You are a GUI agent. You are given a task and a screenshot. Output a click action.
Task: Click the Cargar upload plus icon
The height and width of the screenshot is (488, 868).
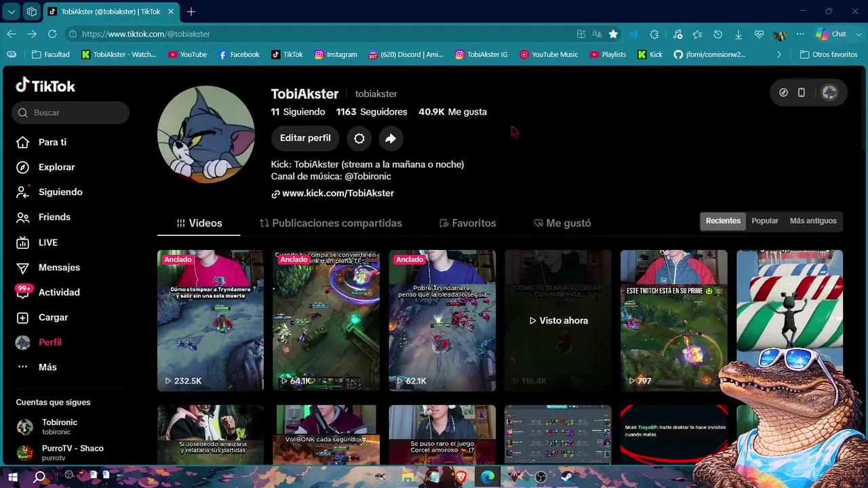(23, 317)
